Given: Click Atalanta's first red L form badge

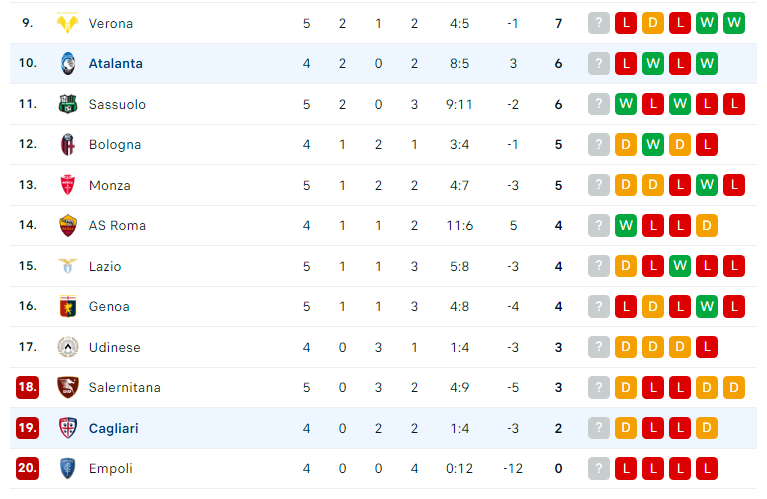Looking at the screenshot, I should [x=626, y=64].
